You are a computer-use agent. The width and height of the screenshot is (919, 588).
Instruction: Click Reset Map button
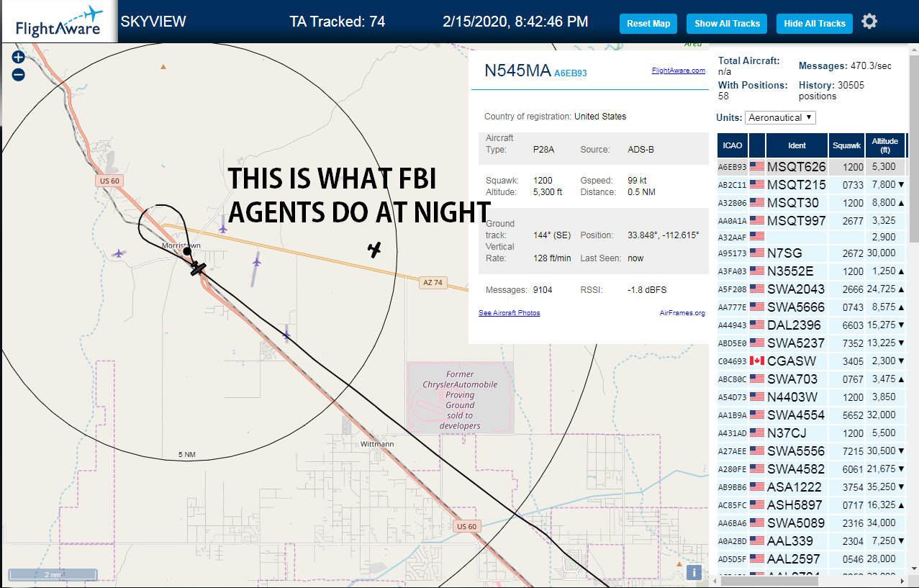pyautogui.click(x=648, y=23)
